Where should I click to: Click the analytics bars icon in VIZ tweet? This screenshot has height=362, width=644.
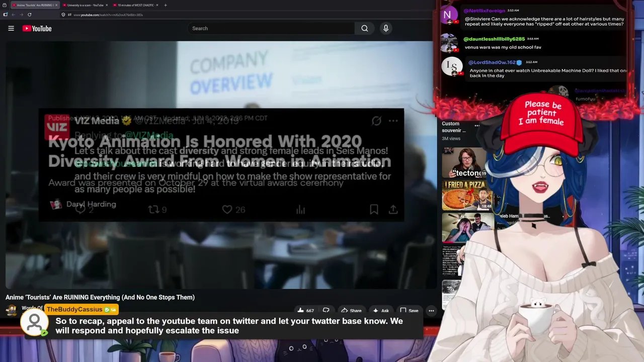pyautogui.click(x=300, y=210)
